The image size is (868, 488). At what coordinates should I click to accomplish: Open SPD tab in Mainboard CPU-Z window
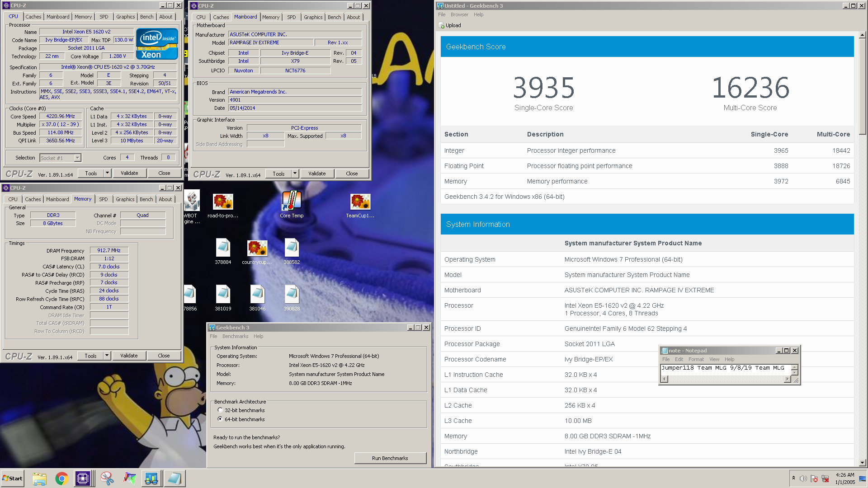292,17
